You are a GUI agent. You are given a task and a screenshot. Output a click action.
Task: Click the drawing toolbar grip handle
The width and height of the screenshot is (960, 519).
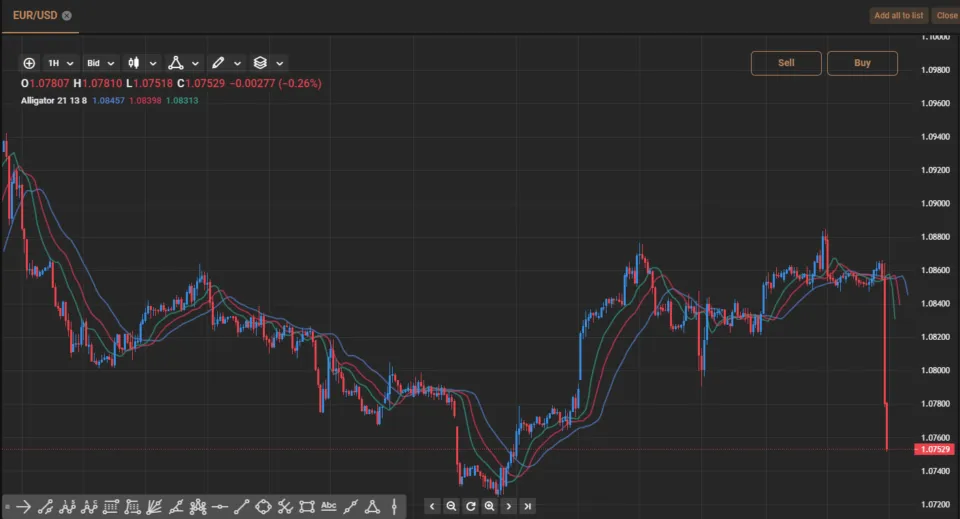(x=7, y=507)
